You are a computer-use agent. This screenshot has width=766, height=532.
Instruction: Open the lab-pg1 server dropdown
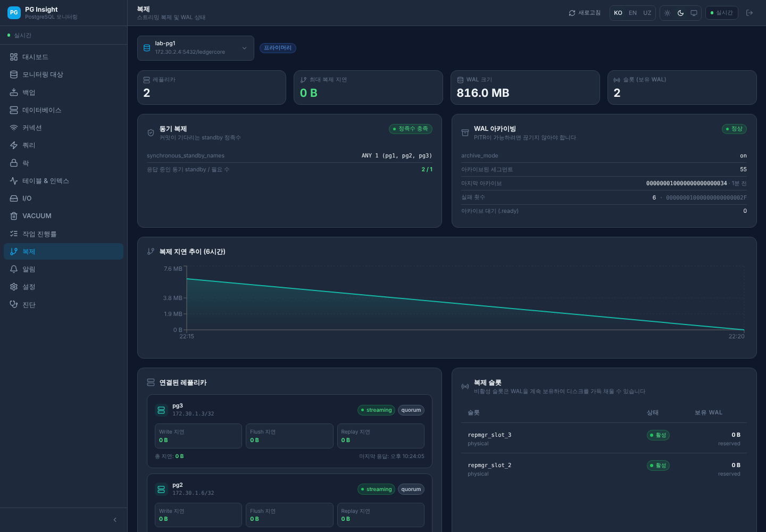tap(196, 48)
